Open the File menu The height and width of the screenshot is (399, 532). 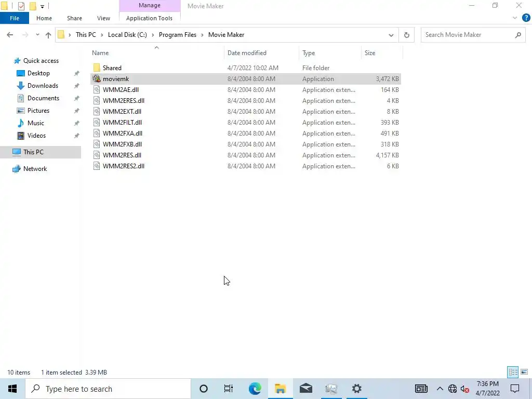tap(15, 18)
